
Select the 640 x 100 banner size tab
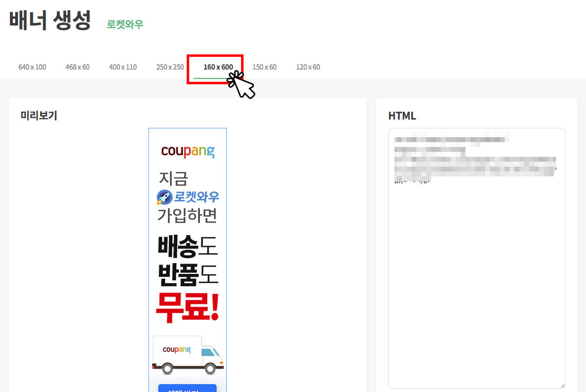tap(32, 67)
